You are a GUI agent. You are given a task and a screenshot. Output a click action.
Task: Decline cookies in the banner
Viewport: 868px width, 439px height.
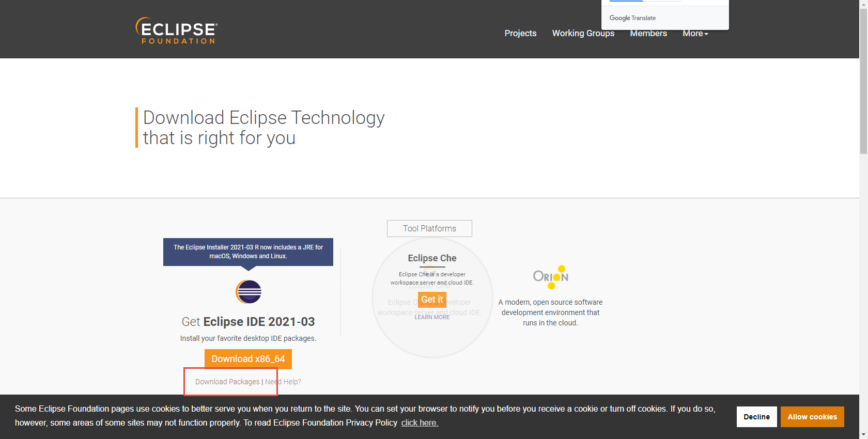point(757,417)
